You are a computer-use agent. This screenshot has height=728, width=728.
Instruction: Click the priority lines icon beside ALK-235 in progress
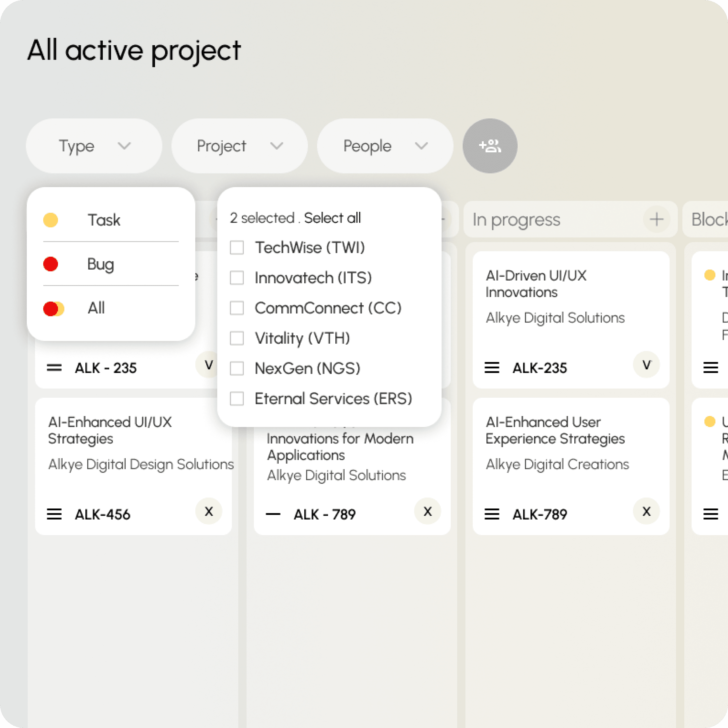[492, 367]
